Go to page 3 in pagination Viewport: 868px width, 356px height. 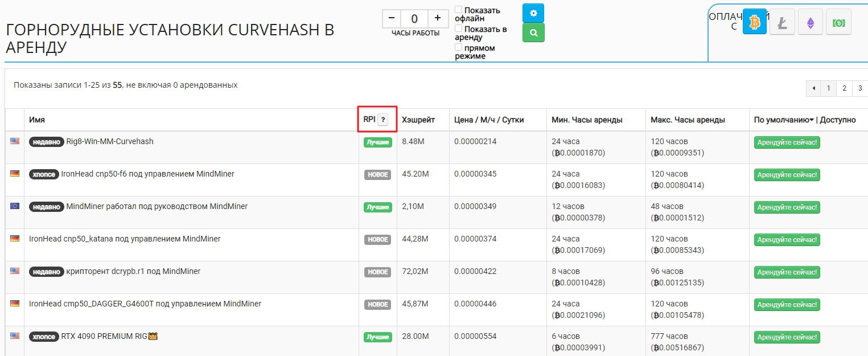860,88
